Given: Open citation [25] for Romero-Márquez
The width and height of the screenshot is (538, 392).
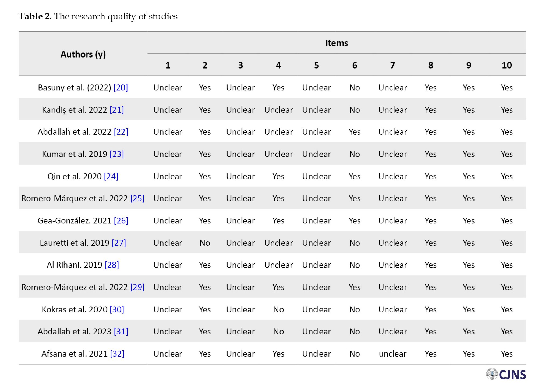Looking at the screenshot, I should (137, 198).
